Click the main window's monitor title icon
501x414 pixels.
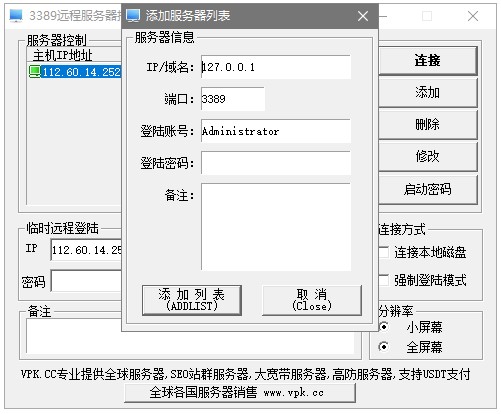coord(16,16)
